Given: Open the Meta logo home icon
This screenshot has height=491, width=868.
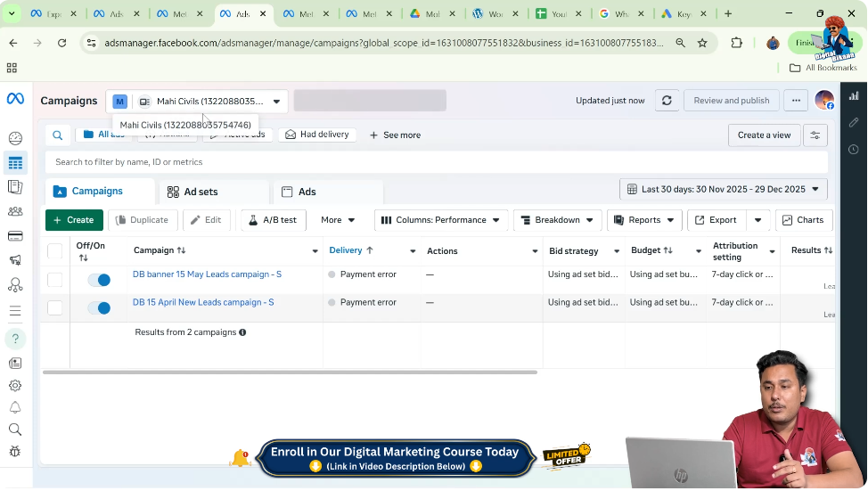Looking at the screenshot, I should [x=15, y=99].
